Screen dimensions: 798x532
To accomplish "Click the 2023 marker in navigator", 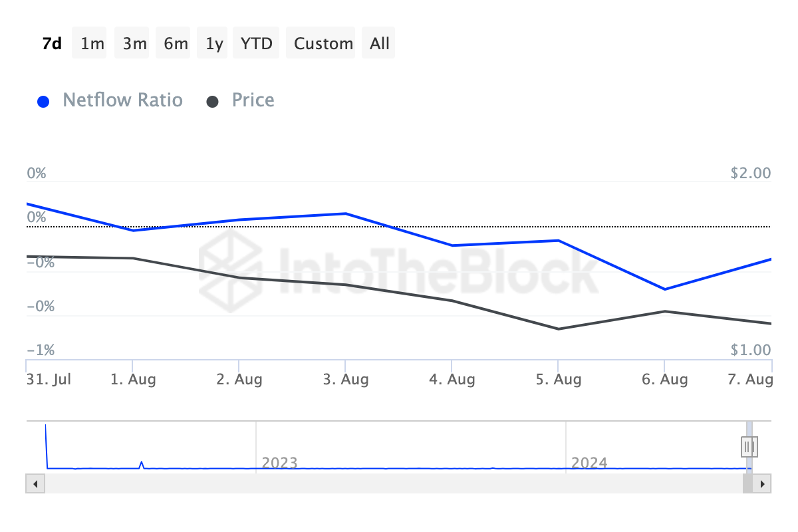I will click(279, 462).
